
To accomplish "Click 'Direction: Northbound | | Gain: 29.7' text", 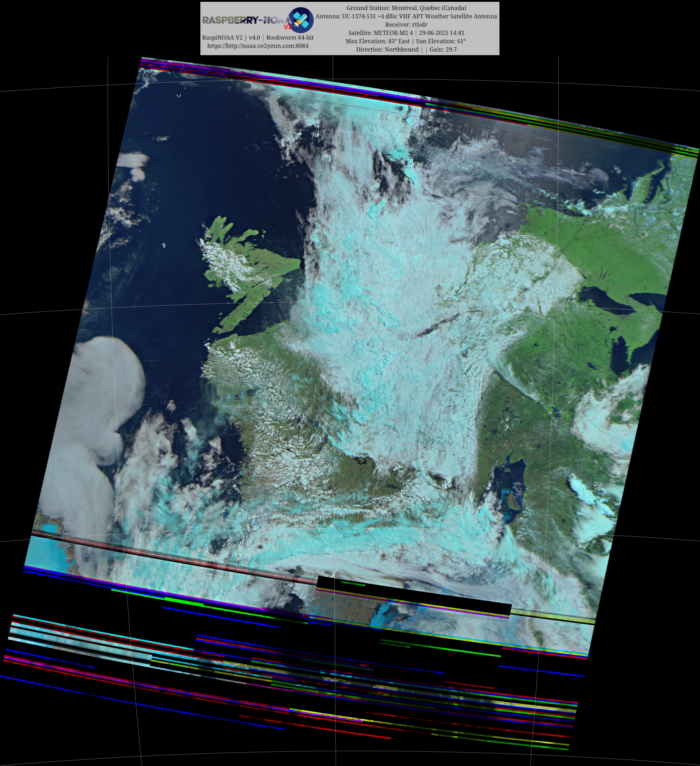I will [x=406, y=49].
